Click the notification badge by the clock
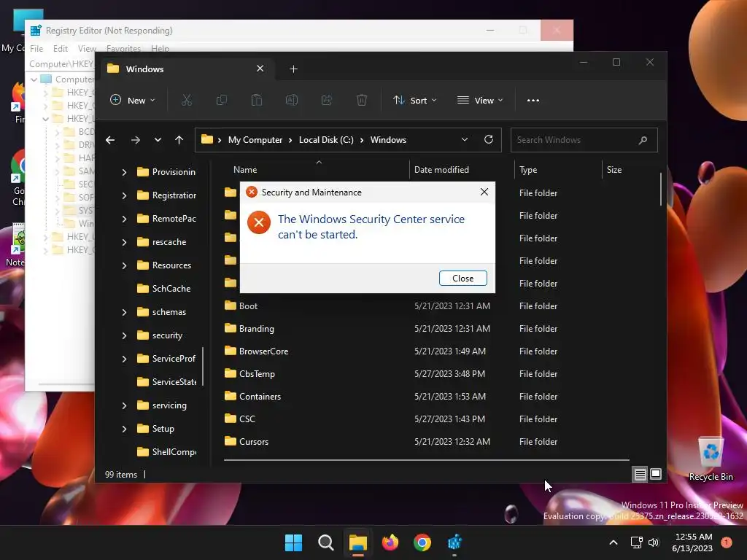The height and width of the screenshot is (560, 747). tap(727, 542)
